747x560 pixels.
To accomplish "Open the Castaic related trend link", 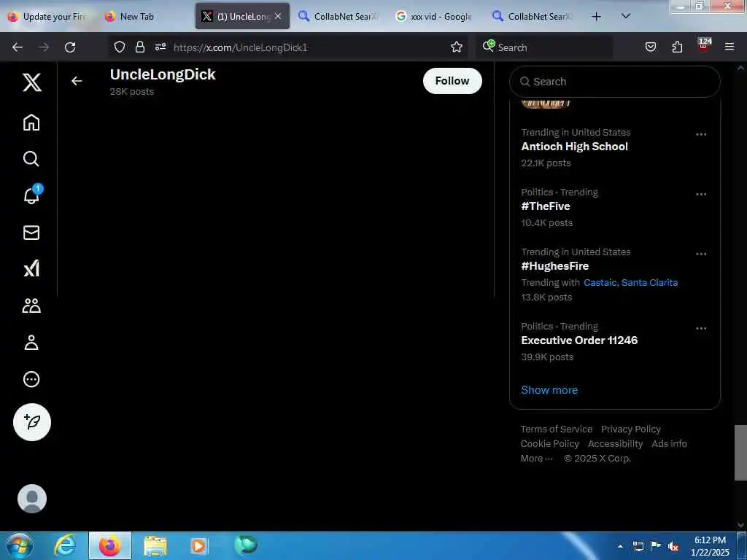I will tap(600, 282).
